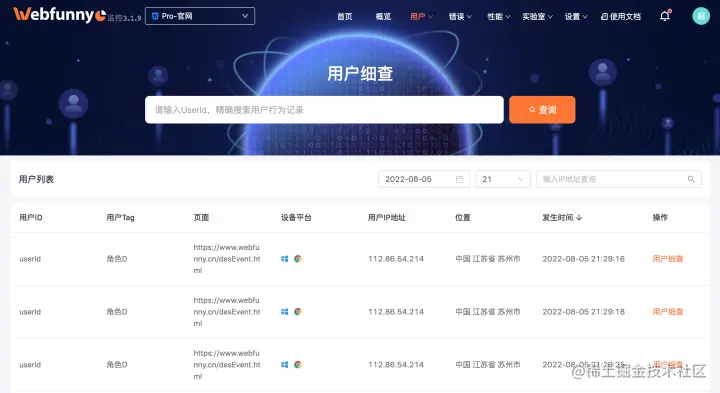Go to 首页 menu item
Viewport: 720px width, 393px height.
tap(344, 17)
